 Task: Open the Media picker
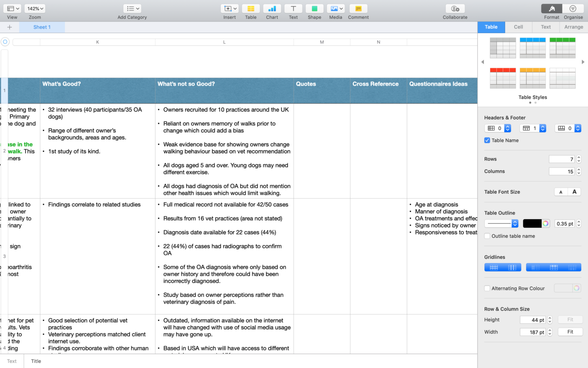point(336,9)
